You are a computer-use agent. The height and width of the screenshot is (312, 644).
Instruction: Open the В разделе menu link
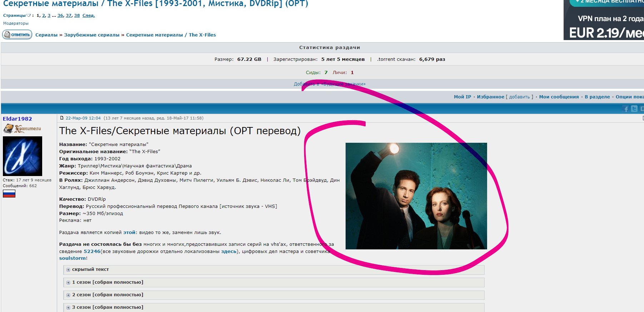pyautogui.click(x=597, y=97)
